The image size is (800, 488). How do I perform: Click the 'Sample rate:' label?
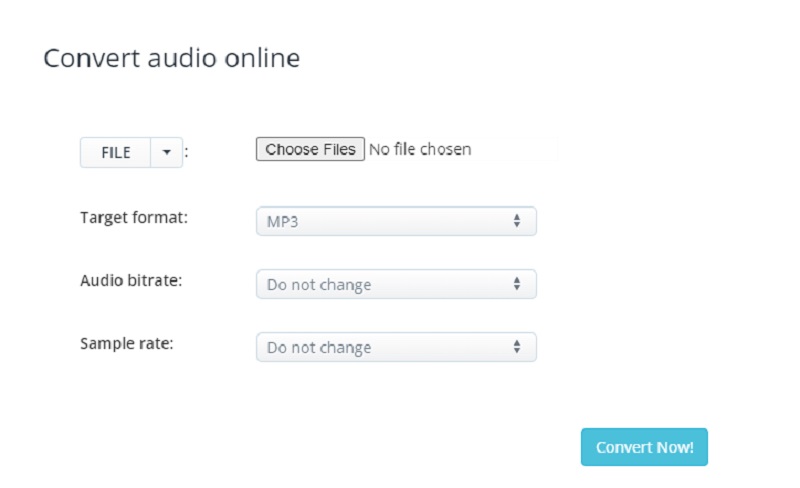125,343
